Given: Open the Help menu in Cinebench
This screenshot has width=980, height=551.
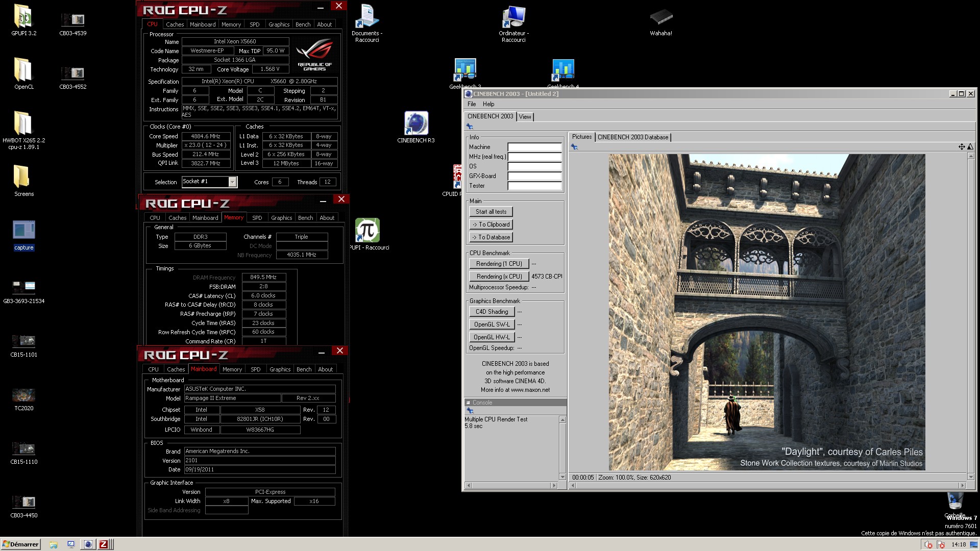Looking at the screenshot, I should pos(488,104).
